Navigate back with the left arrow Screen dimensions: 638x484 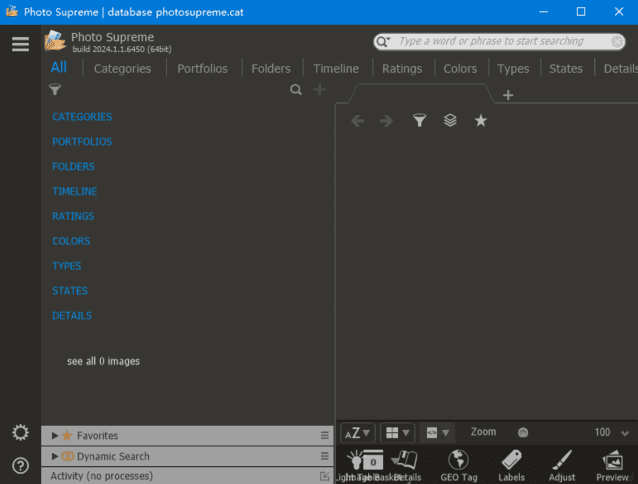358,121
